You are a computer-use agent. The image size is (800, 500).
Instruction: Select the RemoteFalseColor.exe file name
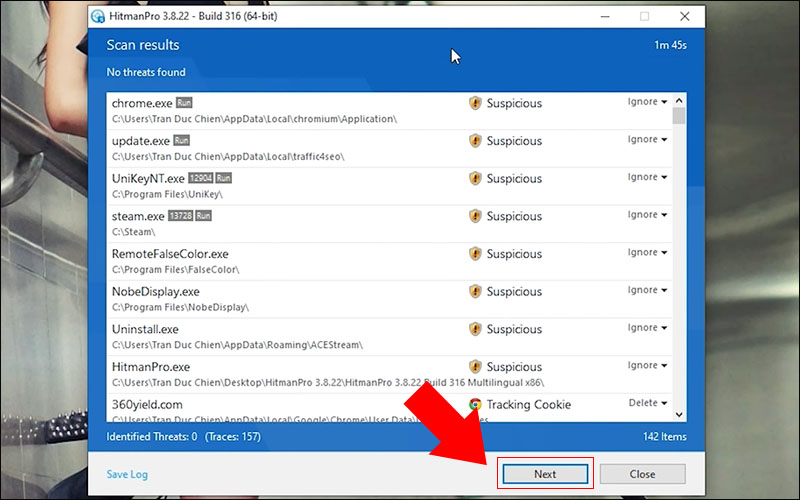point(170,254)
